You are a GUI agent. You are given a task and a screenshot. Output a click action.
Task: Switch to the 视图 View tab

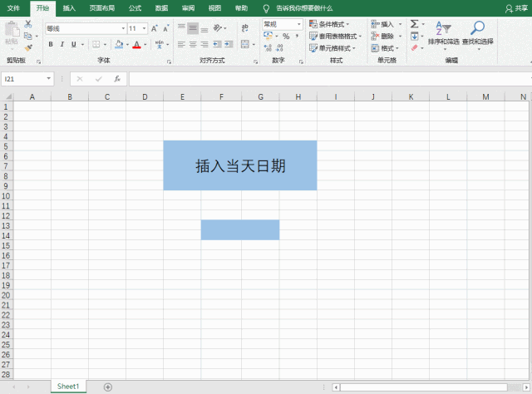tap(214, 8)
